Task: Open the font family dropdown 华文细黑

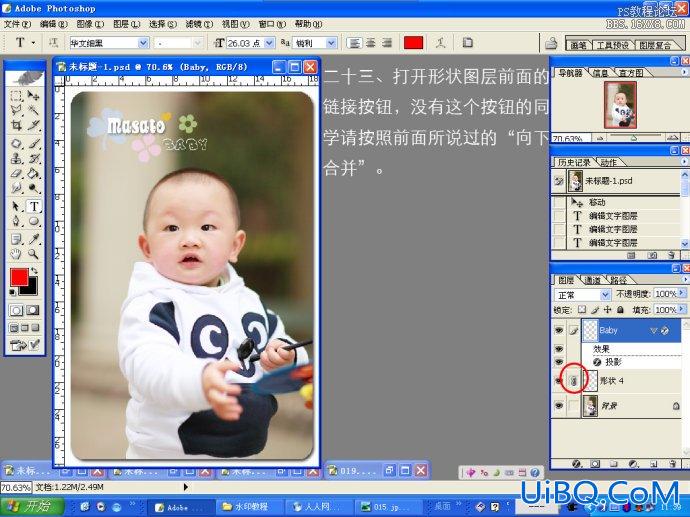Action: tap(143, 43)
